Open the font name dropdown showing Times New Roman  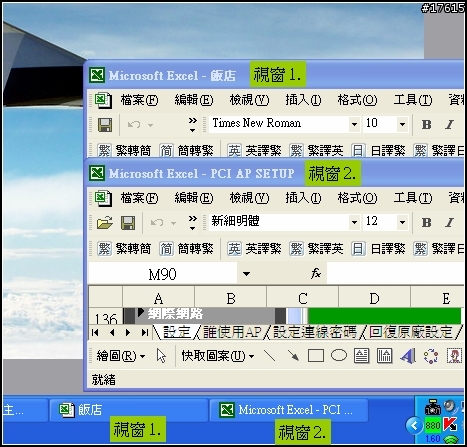354,124
